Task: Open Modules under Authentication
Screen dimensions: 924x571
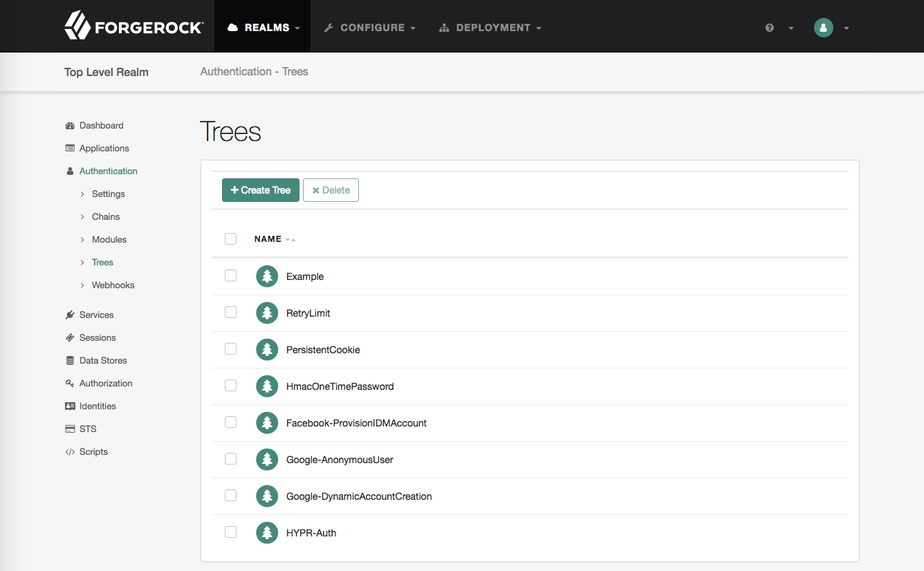Action: pyautogui.click(x=109, y=240)
